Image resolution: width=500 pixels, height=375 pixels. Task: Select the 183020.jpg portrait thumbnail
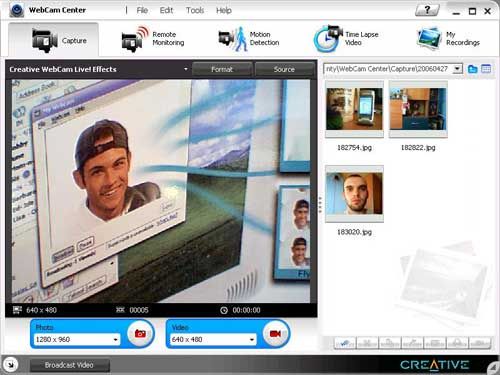point(354,194)
